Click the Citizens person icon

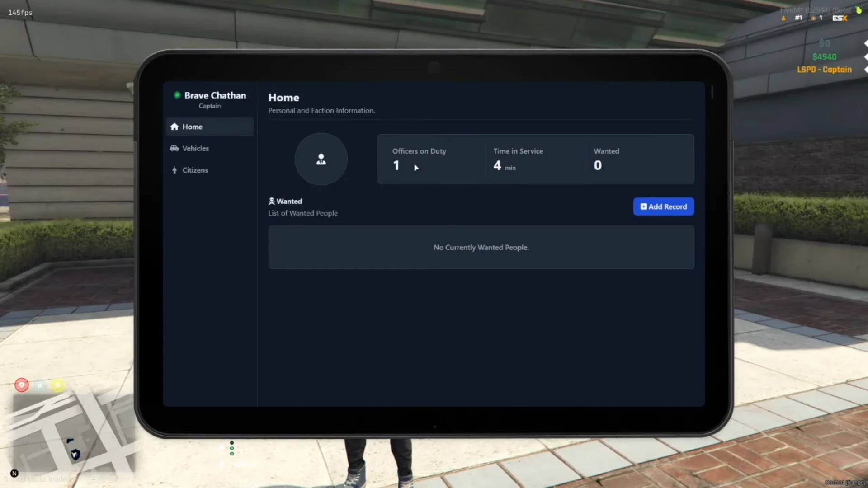175,170
